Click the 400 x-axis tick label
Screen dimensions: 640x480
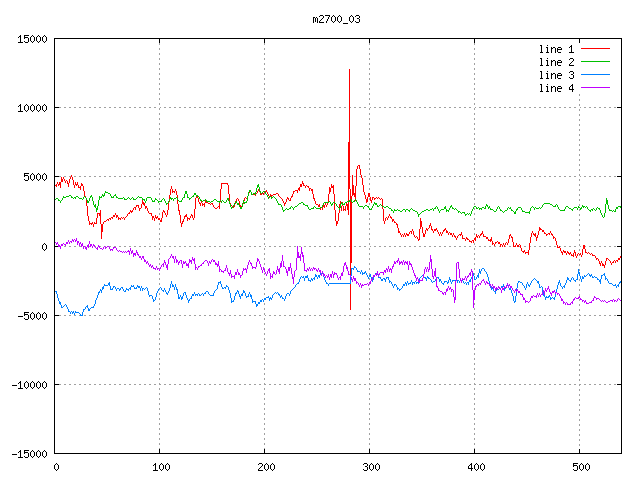(x=474, y=467)
